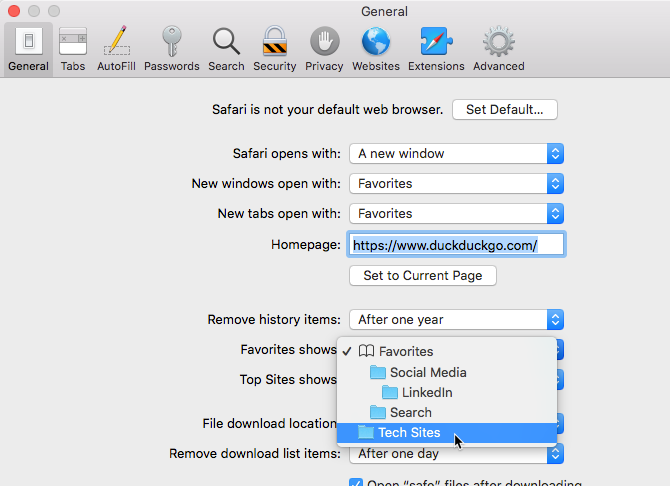Screen dimensions: 670x486
Task: Choose Social Media folder in the menu
Action: pyautogui.click(x=427, y=372)
